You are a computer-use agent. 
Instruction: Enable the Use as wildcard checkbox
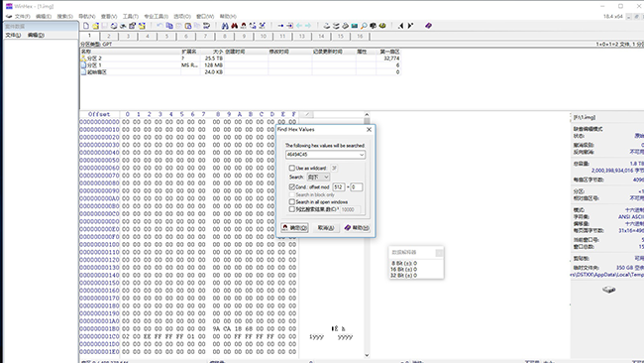(x=291, y=168)
